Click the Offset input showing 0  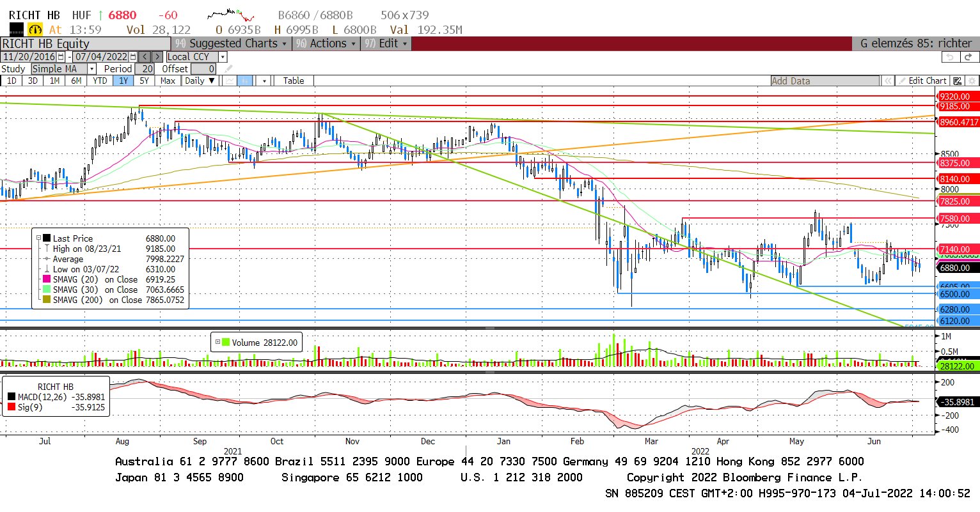[x=203, y=69]
